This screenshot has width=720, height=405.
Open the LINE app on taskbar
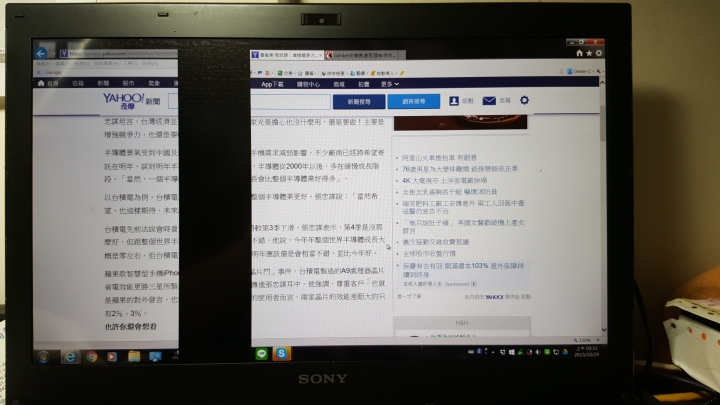coord(262,354)
